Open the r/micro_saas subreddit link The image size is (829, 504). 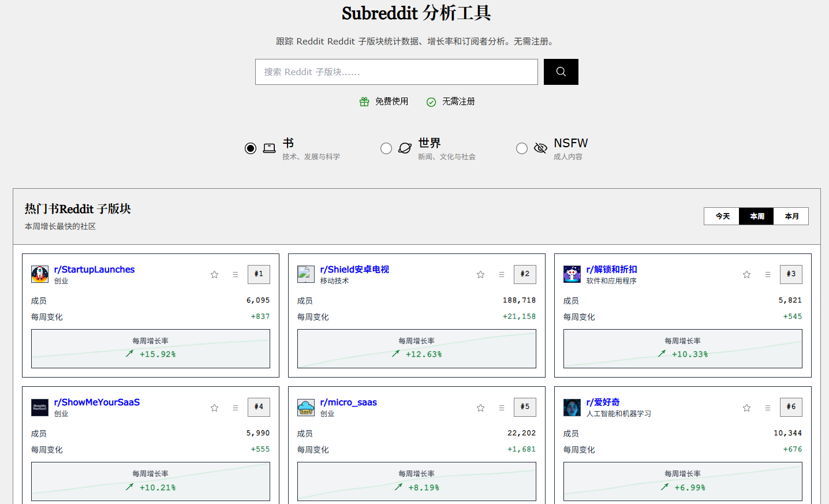pos(348,402)
